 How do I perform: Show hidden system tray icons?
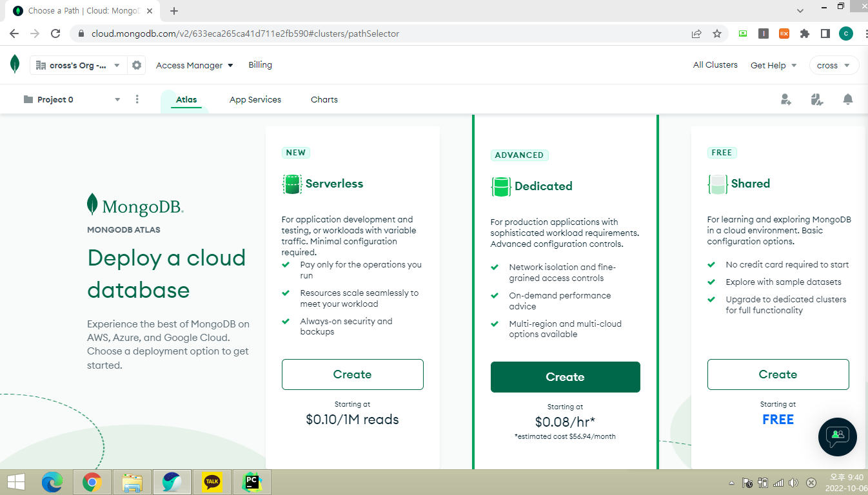pos(731,483)
